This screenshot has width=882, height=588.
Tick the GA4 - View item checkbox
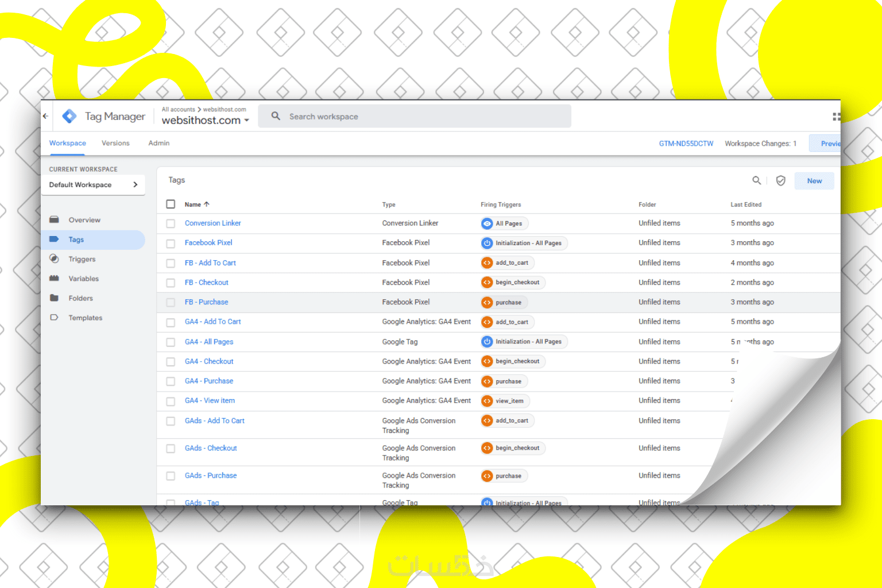click(x=171, y=401)
